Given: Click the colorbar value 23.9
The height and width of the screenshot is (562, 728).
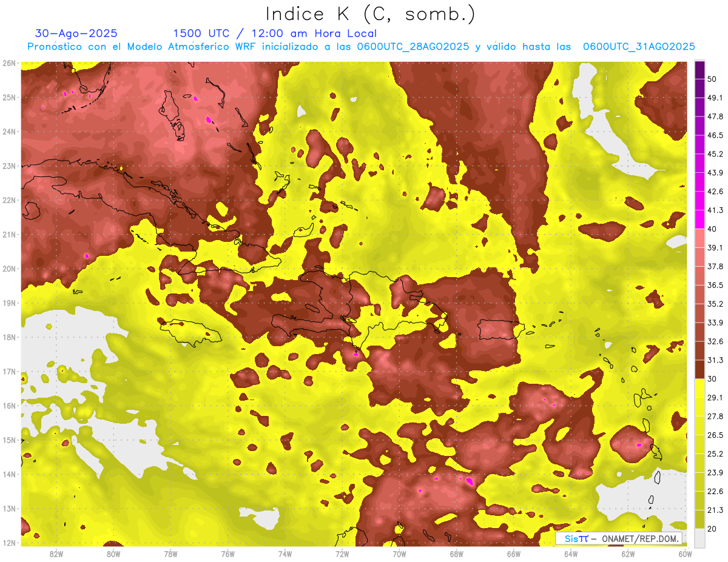Looking at the screenshot, I should pos(715,472).
